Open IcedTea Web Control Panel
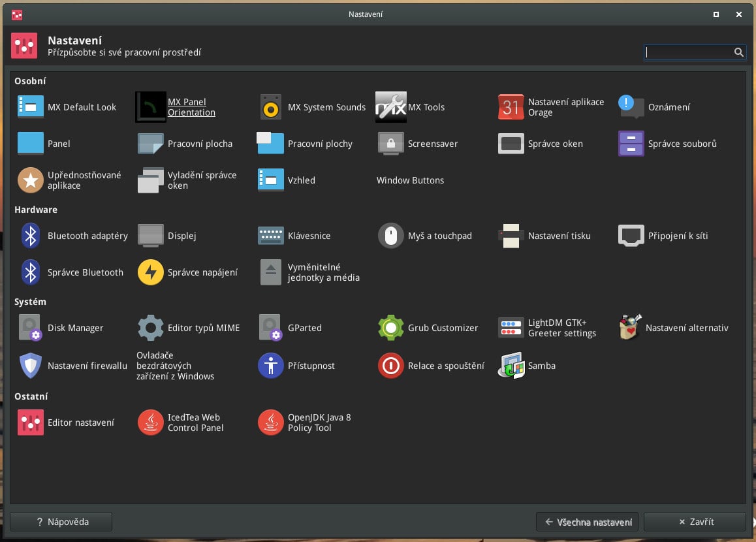The image size is (756, 542). [151, 422]
